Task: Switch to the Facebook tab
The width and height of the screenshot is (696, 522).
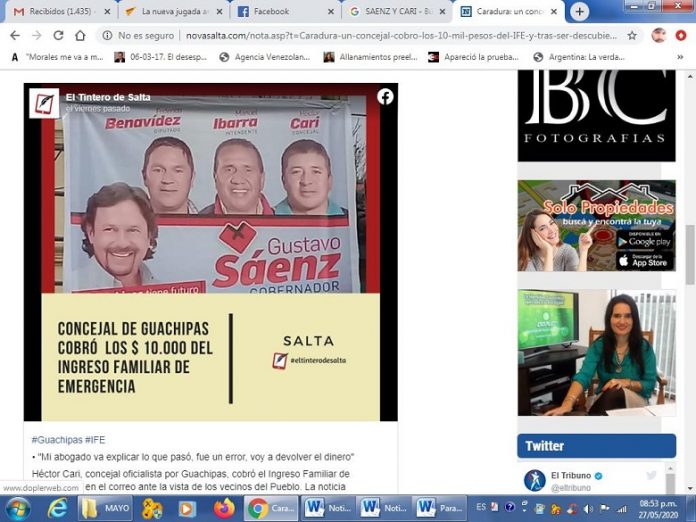Action: [x=286, y=12]
